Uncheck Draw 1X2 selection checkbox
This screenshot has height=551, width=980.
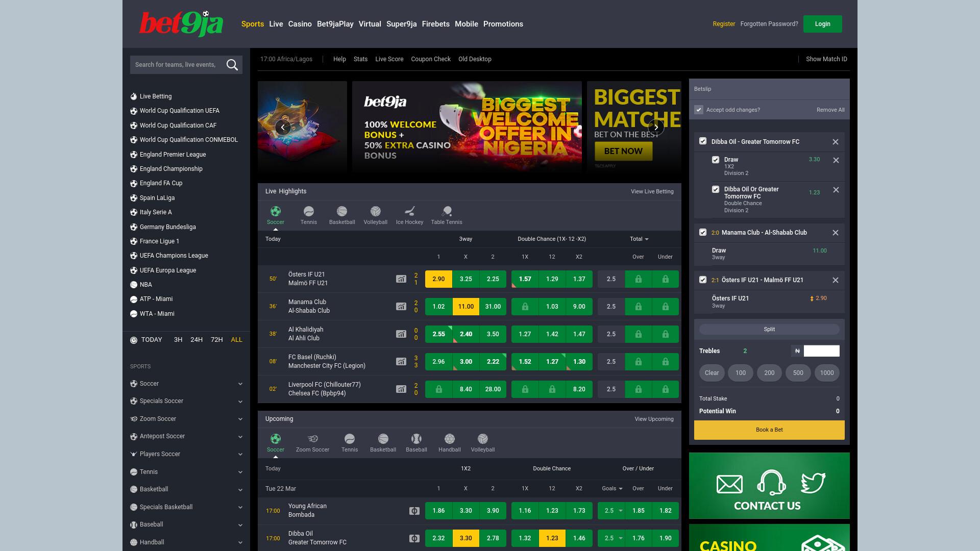tap(716, 160)
